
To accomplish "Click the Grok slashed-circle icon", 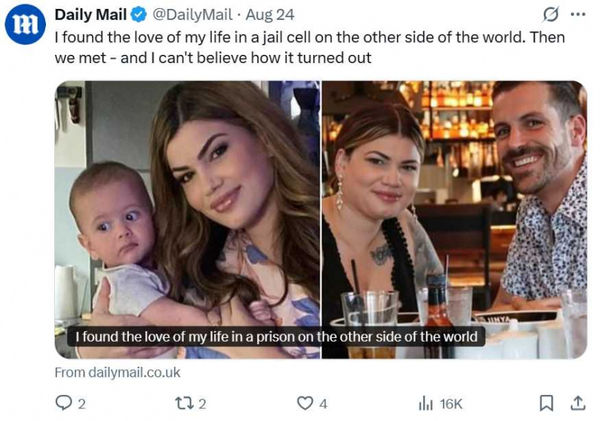I will pos(548,14).
